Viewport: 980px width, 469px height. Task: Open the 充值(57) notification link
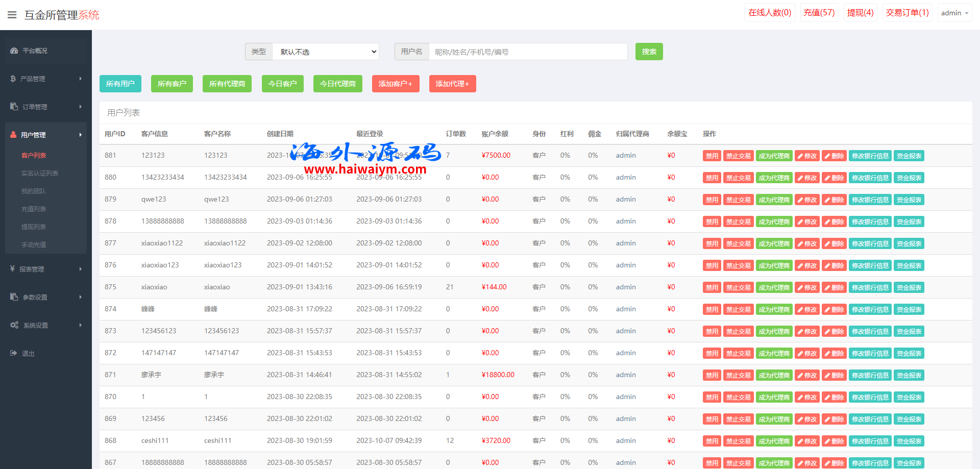tap(819, 13)
